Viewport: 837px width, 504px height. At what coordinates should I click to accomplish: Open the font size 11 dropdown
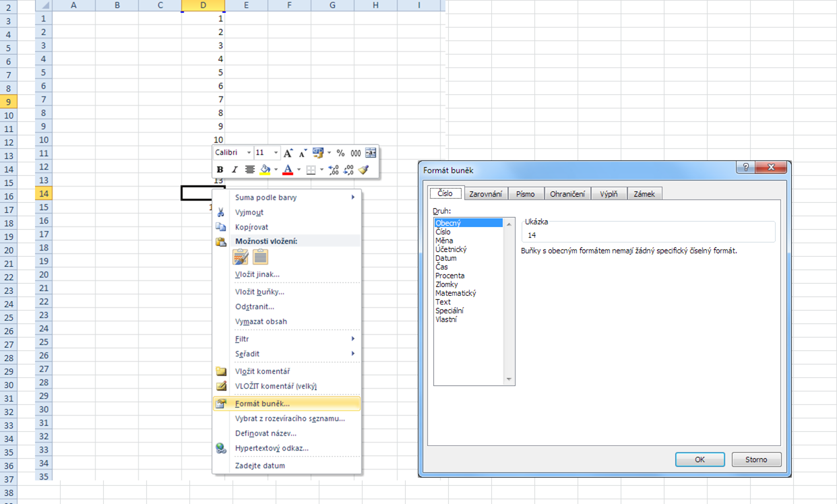coord(276,153)
